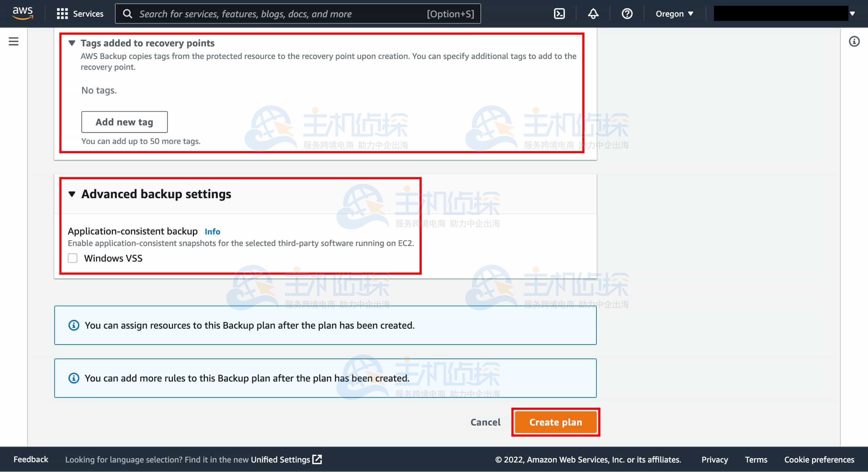868x472 pixels.
Task: Open the help question mark icon
Action: click(x=627, y=14)
